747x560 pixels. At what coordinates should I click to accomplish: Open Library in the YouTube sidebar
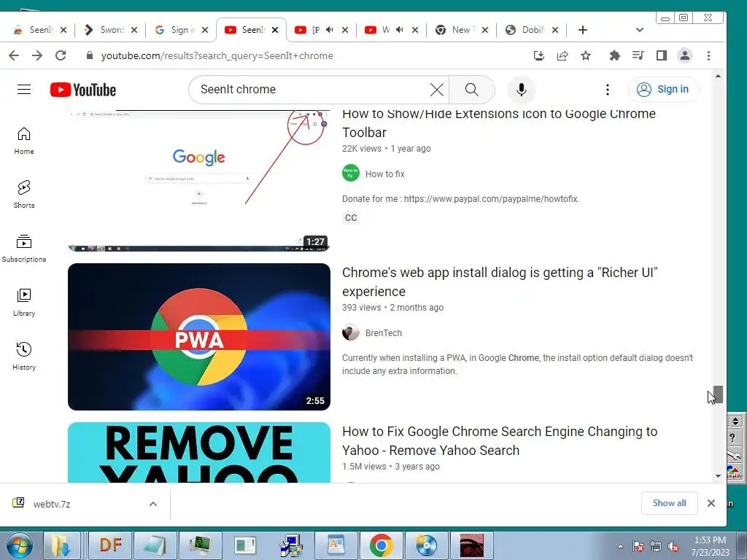(x=24, y=303)
